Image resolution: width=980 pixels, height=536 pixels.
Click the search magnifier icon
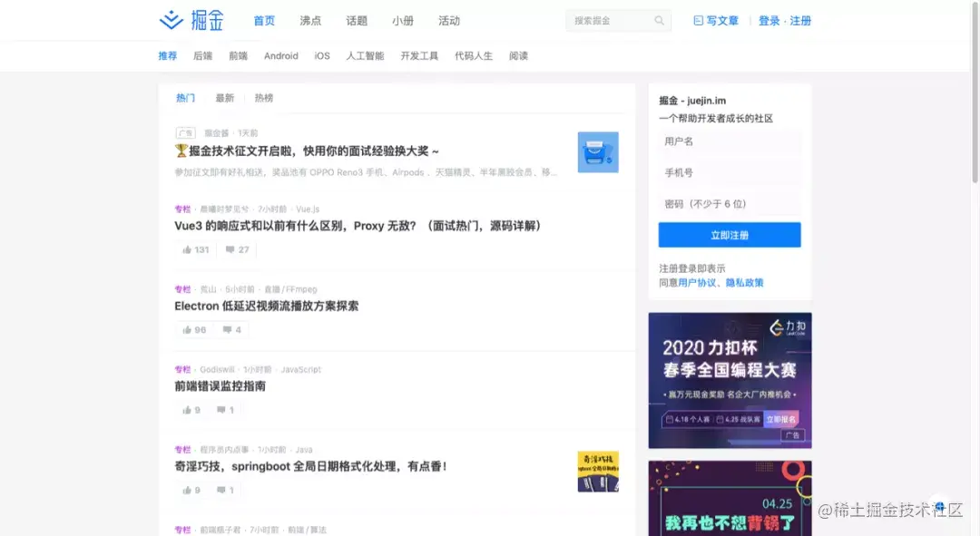pyautogui.click(x=661, y=20)
